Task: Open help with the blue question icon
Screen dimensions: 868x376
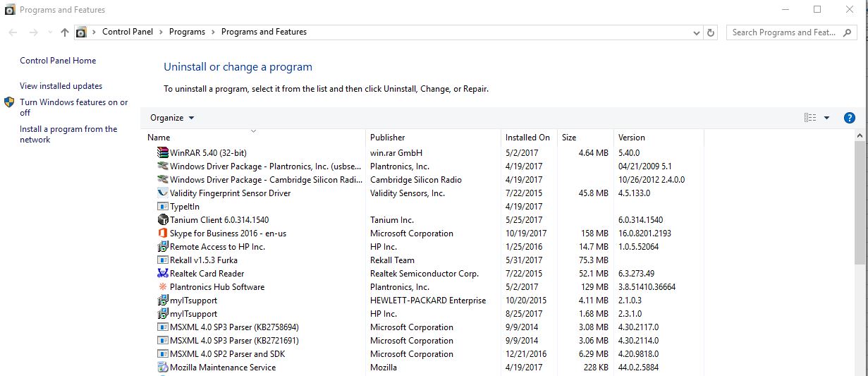Action: point(850,118)
